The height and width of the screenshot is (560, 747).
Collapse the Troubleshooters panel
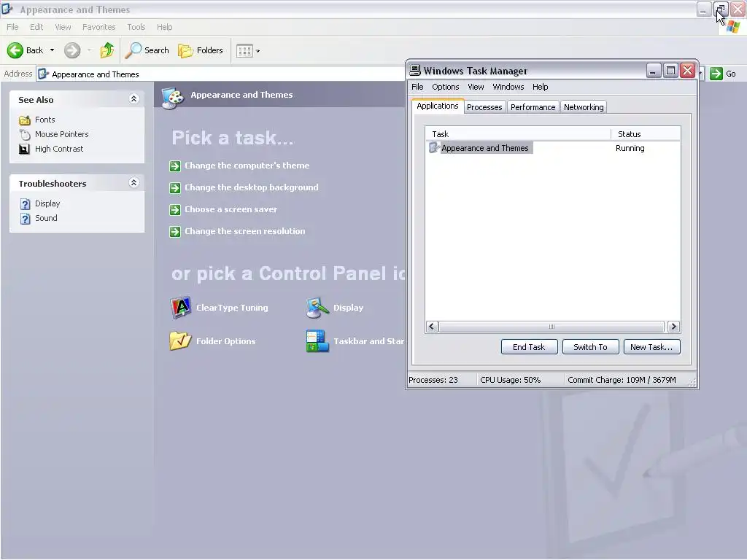tap(134, 183)
